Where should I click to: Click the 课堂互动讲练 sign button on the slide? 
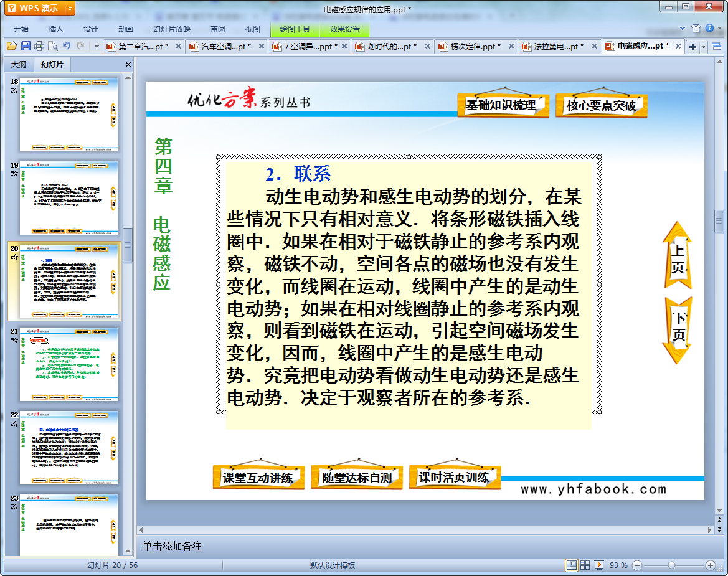[x=258, y=477]
